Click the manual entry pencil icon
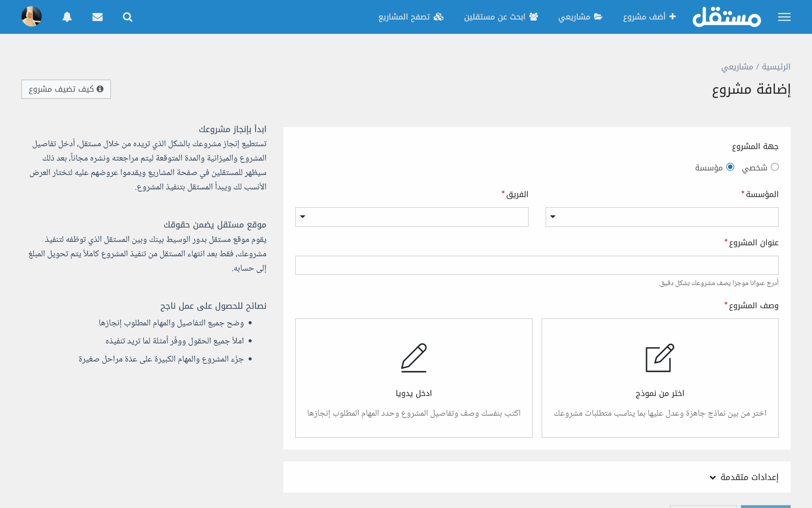 414,358
